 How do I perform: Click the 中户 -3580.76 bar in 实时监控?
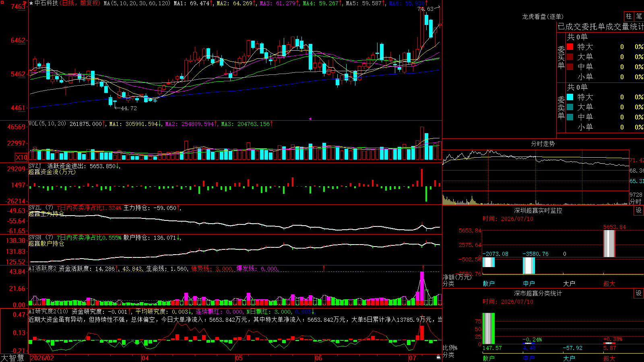tap(529, 265)
